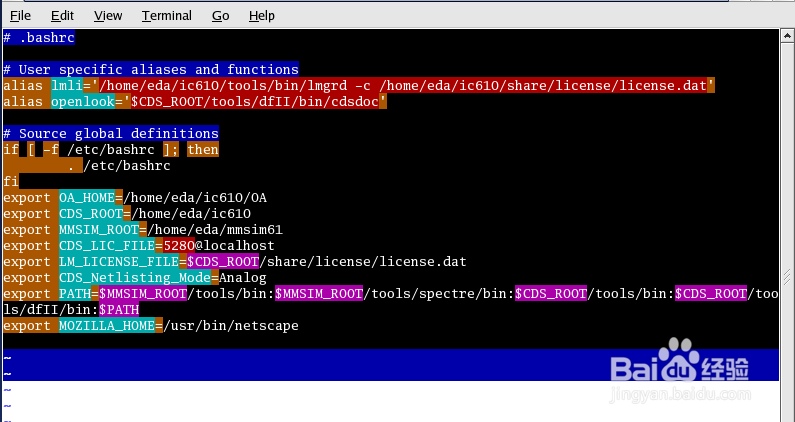795x422 pixels.
Task: Click the 'LM_LICENSE_FILE' variable name
Action: click(119, 262)
